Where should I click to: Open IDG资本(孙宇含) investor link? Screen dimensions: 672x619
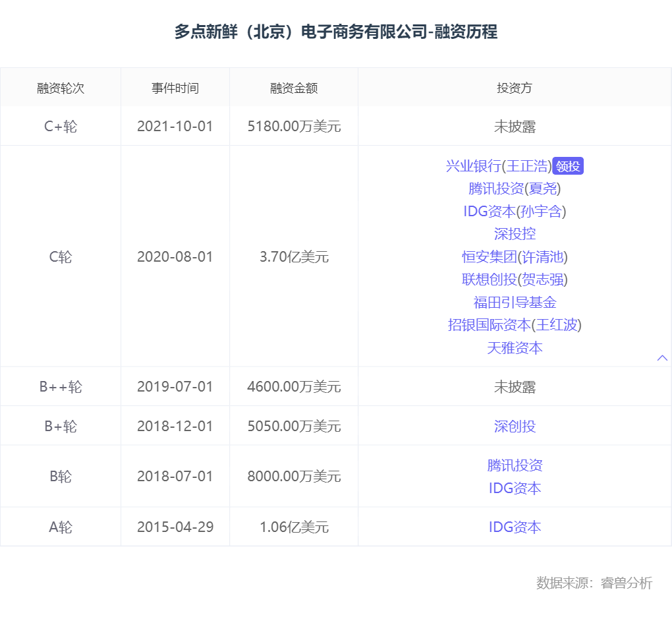(x=515, y=212)
